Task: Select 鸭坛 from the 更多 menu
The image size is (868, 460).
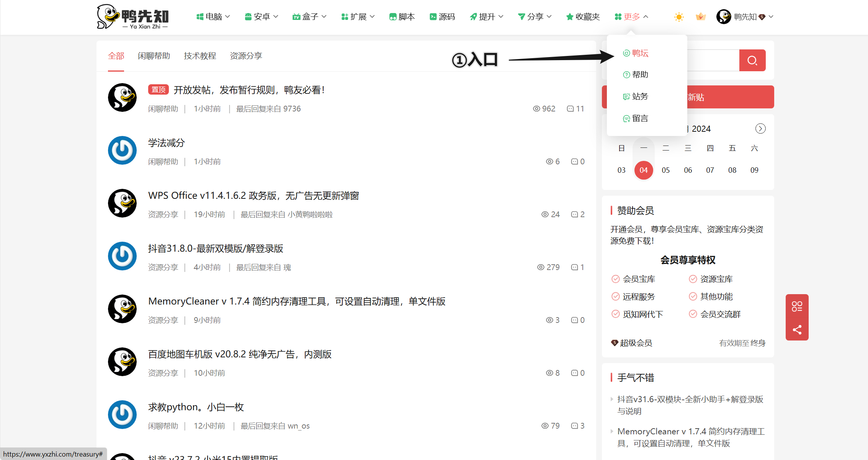Action: 640,53
